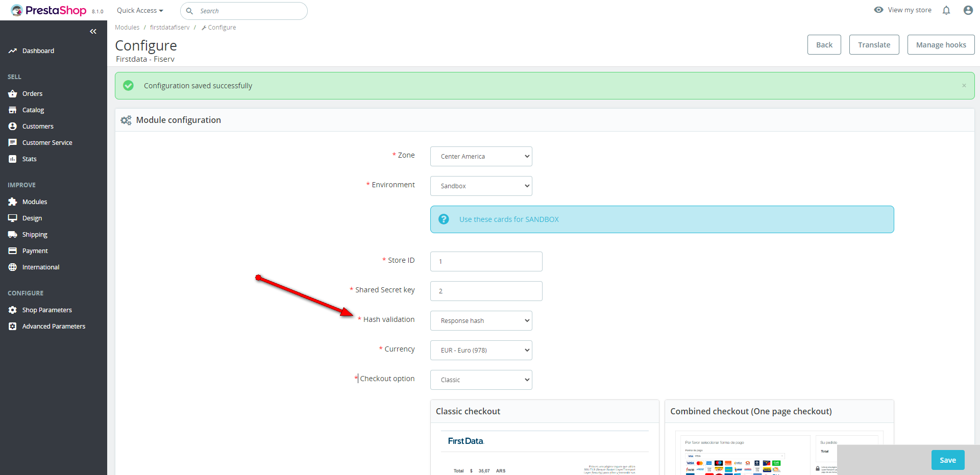Open the Hash validation dropdown
Viewport: 980px width, 475px height.
point(481,321)
